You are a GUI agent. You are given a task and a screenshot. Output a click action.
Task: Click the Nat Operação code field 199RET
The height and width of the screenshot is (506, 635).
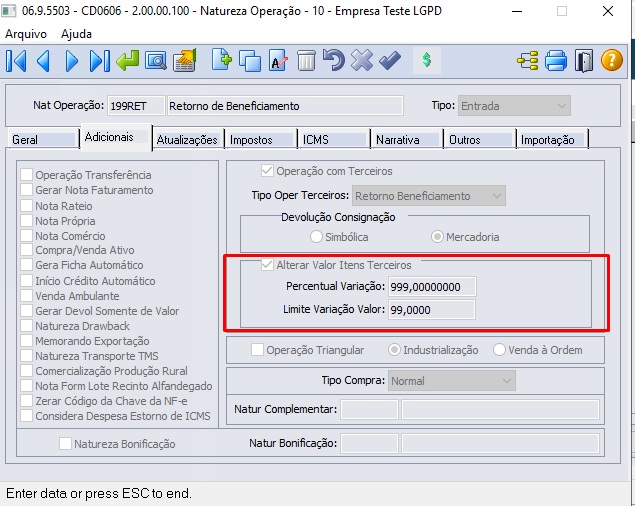pos(136,106)
